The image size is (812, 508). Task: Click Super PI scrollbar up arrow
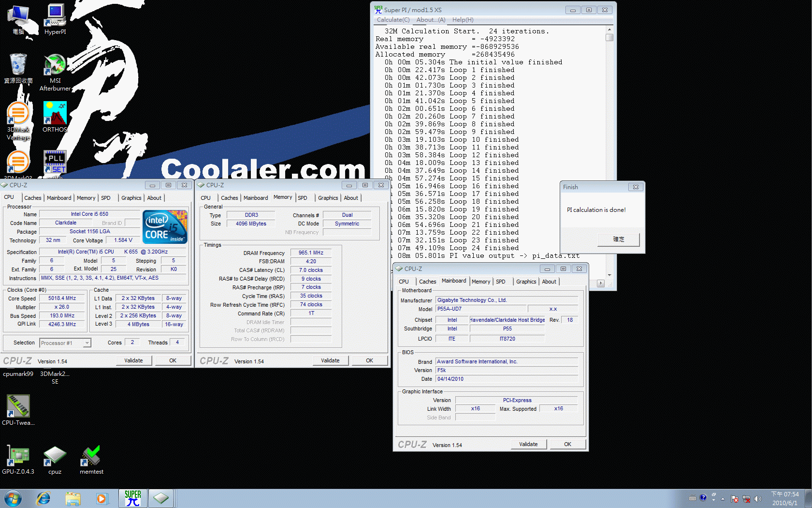[x=609, y=30]
